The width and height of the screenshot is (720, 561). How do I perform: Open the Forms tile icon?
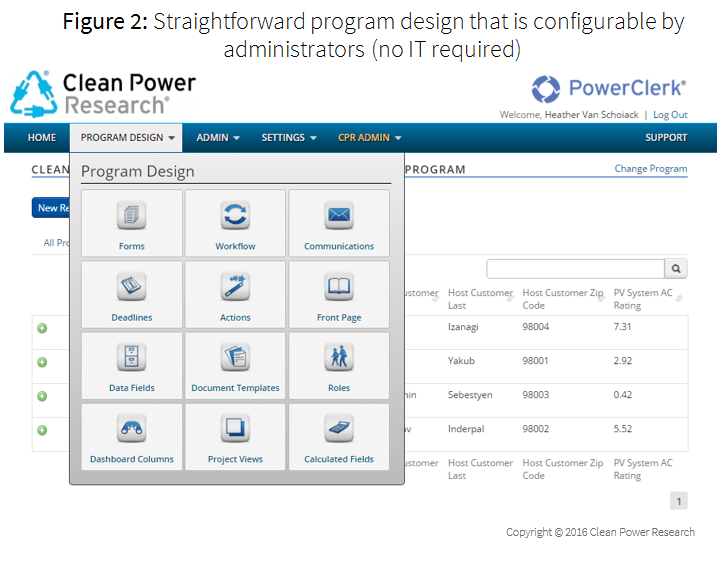(132, 215)
